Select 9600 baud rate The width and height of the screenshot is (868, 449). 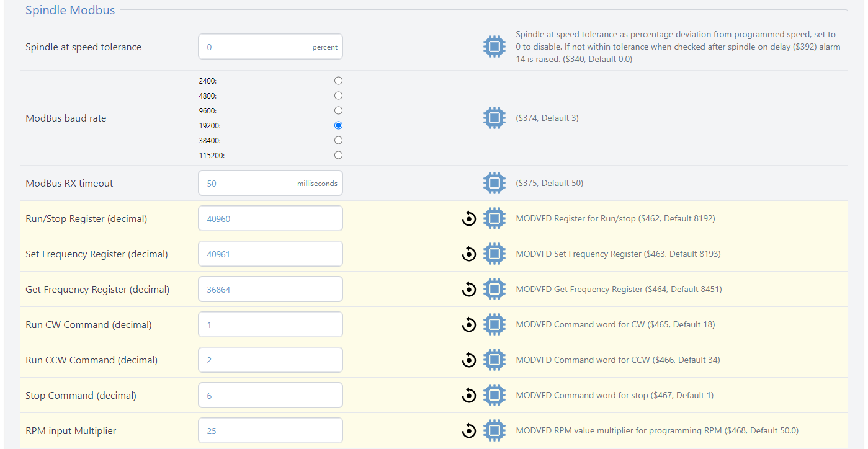(x=338, y=110)
